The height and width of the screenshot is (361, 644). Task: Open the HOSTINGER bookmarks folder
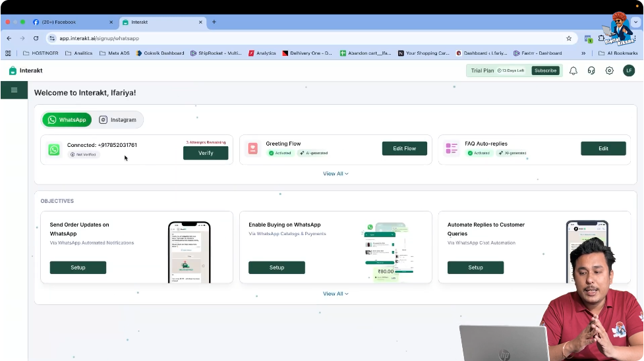click(41, 53)
